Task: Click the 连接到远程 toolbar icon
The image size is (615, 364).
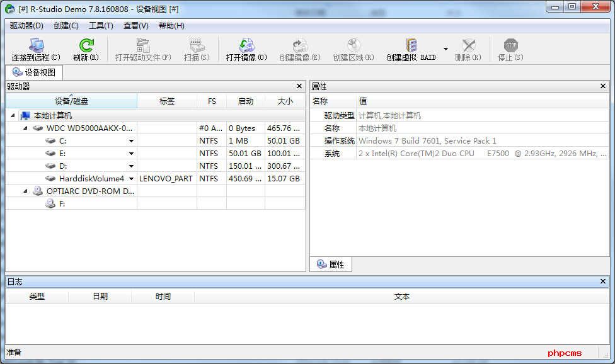Action: tap(36, 45)
